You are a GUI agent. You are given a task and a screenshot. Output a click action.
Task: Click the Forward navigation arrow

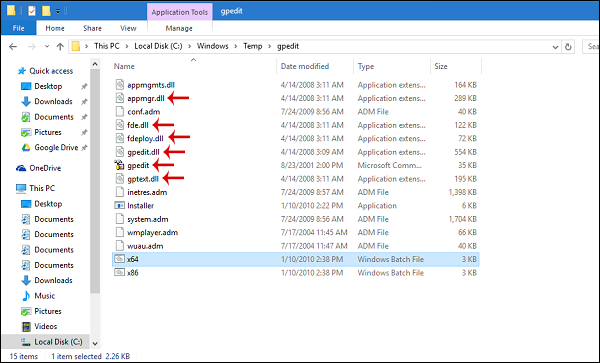point(31,46)
